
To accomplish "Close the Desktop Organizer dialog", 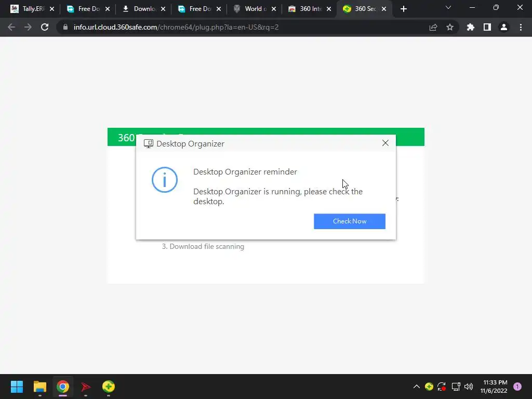I will 385,143.
